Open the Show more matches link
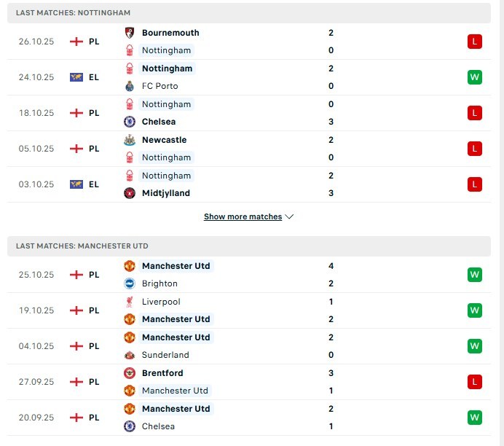This screenshot has width=504, height=446. tap(243, 216)
